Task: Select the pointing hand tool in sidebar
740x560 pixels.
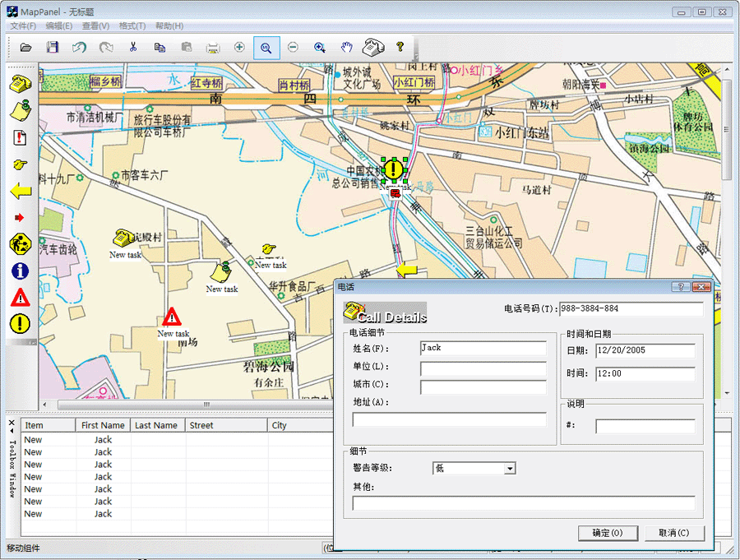Action: tap(21, 164)
